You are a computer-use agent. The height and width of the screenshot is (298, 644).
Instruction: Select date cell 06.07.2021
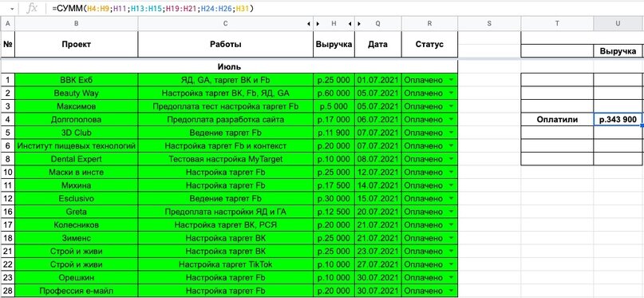tap(377, 119)
